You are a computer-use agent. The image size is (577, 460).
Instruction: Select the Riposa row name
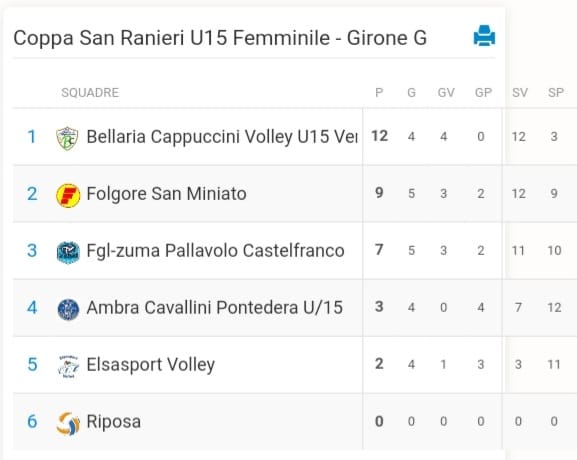pos(113,422)
